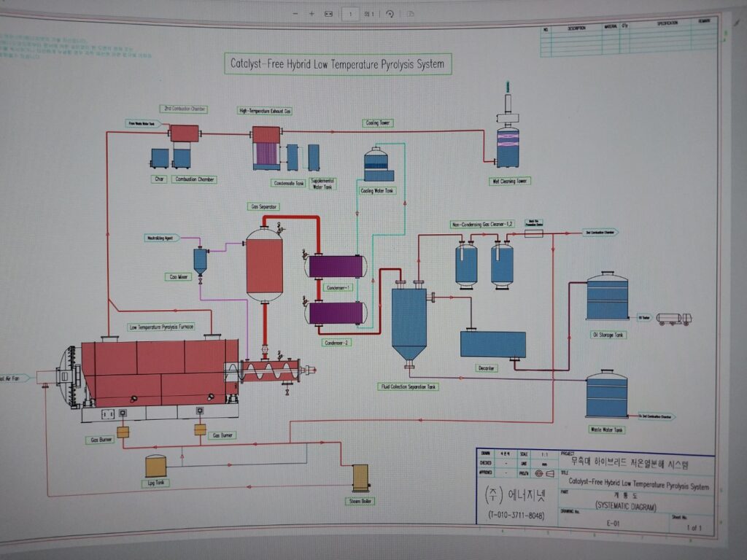Click the Low Temperature Pyrolysis Furnace label
This screenshot has width=747, height=560.
[161, 327]
